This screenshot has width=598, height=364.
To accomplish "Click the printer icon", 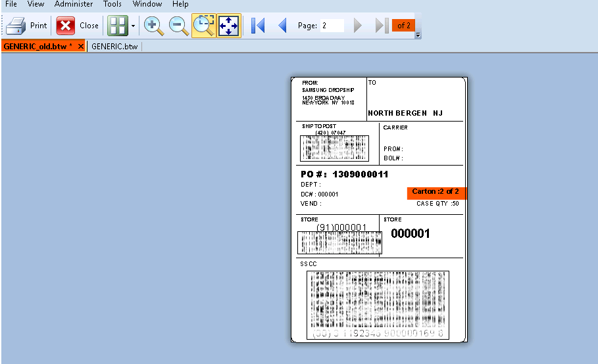I will (16, 26).
